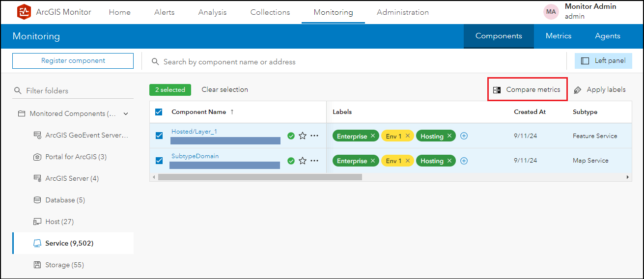Click the Compare metrics button
Screen dimensions: 644x279
(x=527, y=90)
